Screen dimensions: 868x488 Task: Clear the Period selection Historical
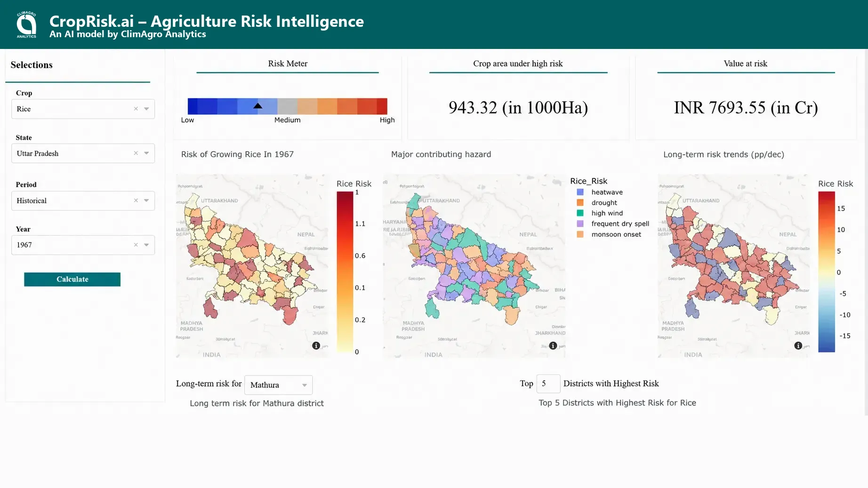click(x=136, y=200)
